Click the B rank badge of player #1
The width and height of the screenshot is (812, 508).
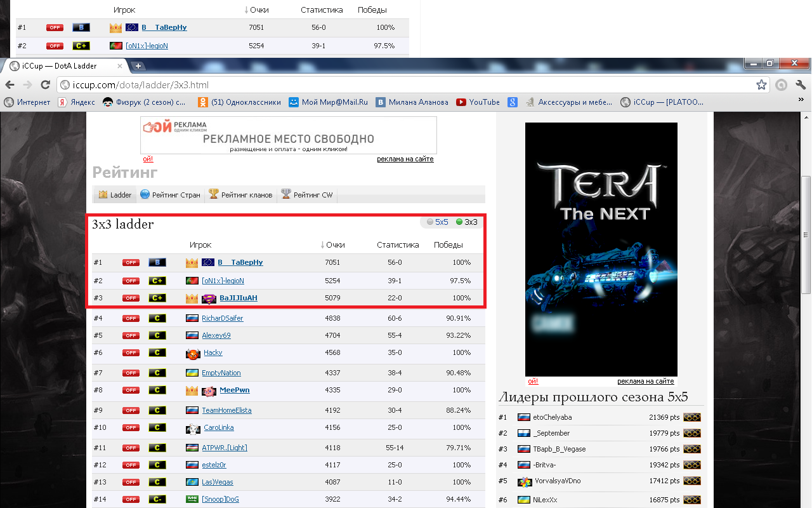click(x=157, y=262)
